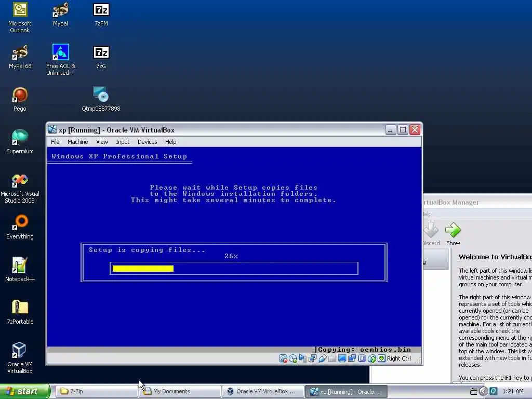The height and width of the screenshot is (399, 532).
Task: Click Show arrow in VirtualBox Manager toolbar
Action: [453, 234]
